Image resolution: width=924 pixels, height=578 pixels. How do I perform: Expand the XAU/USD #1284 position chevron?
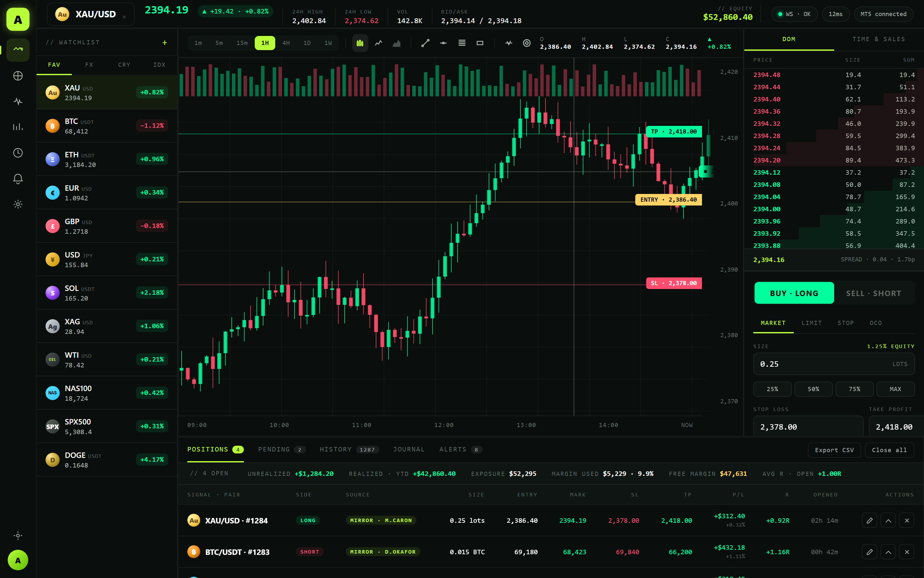[888, 520]
